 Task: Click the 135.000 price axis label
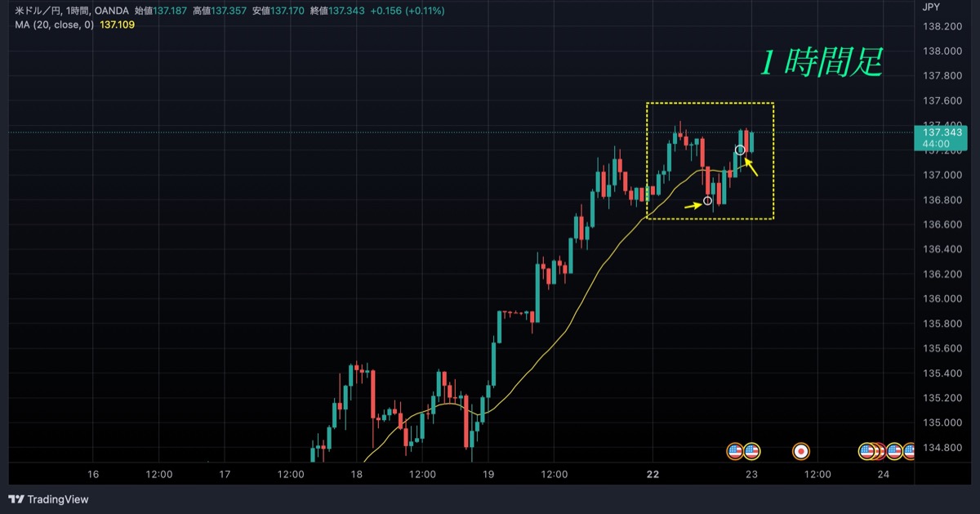(941, 422)
